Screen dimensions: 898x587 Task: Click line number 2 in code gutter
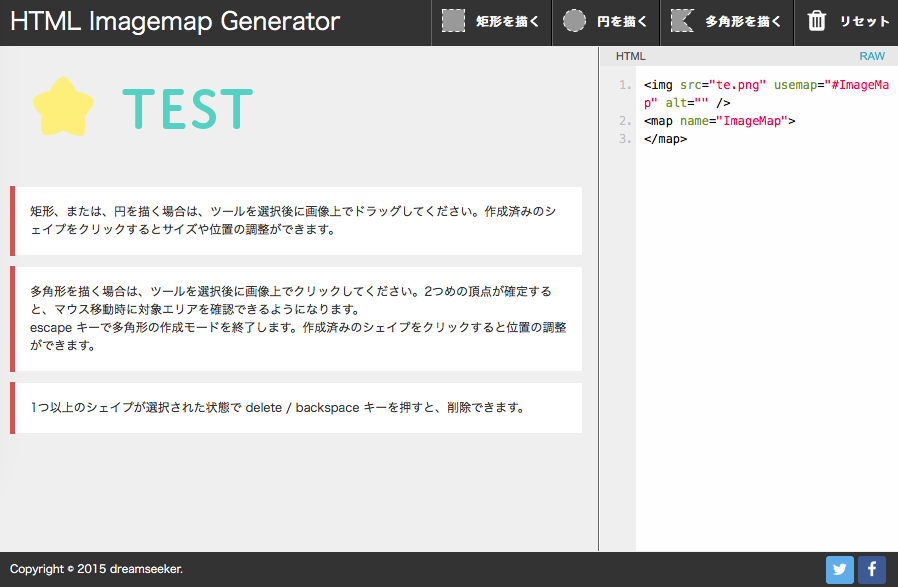625,121
